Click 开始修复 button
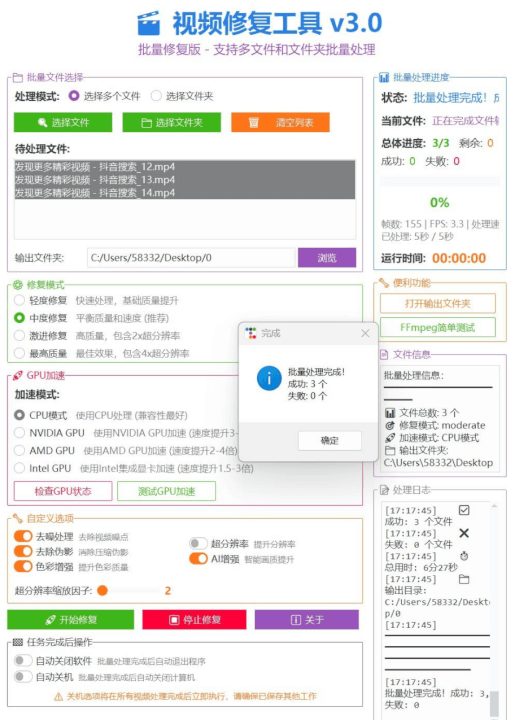Viewport: 515px width, 720px height. (x=71, y=620)
